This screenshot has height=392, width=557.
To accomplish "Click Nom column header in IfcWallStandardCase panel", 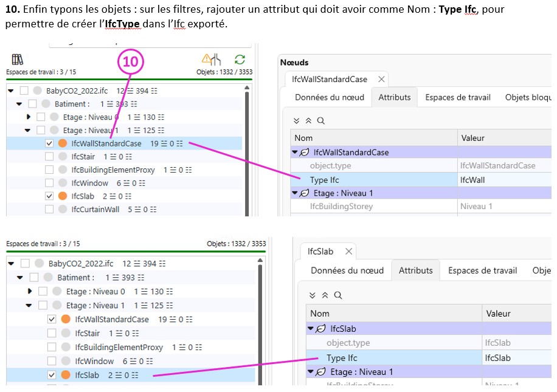I will coord(304,138).
